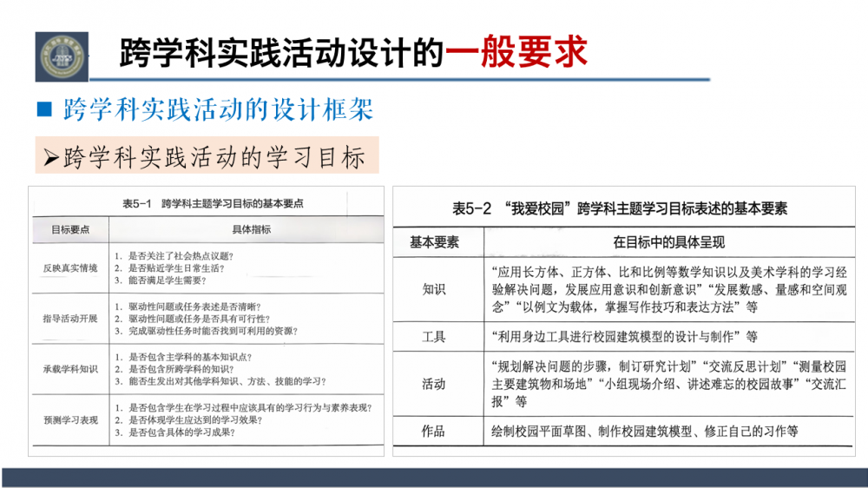Click the 知识 row label in table 5-2
The width and height of the screenshot is (868, 488).
[434, 288]
